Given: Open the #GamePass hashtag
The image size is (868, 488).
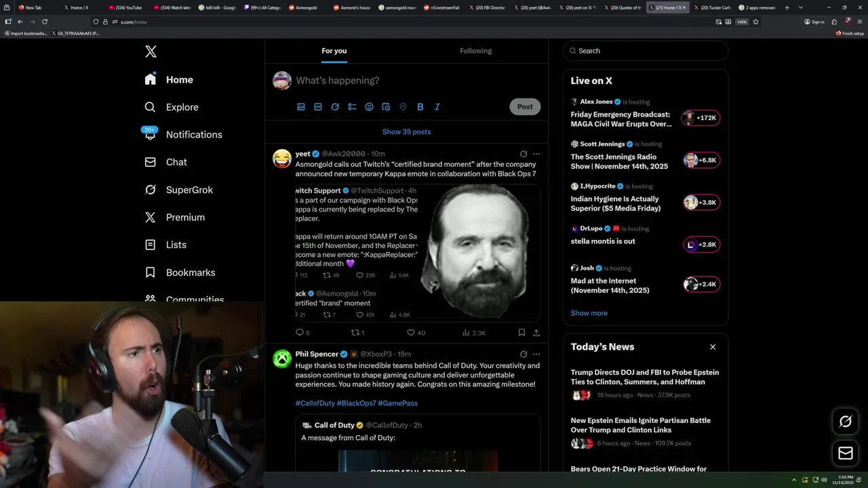Looking at the screenshot, I should (x=398, y=403).
